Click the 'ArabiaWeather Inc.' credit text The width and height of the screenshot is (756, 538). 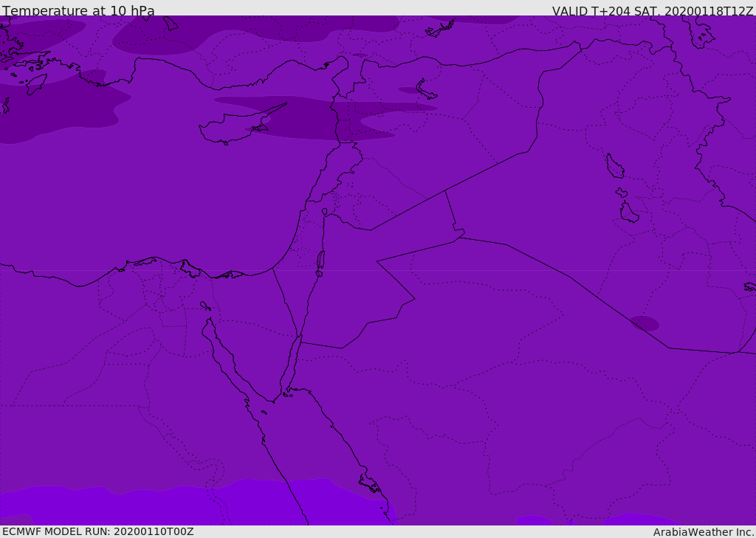[704, 532]
